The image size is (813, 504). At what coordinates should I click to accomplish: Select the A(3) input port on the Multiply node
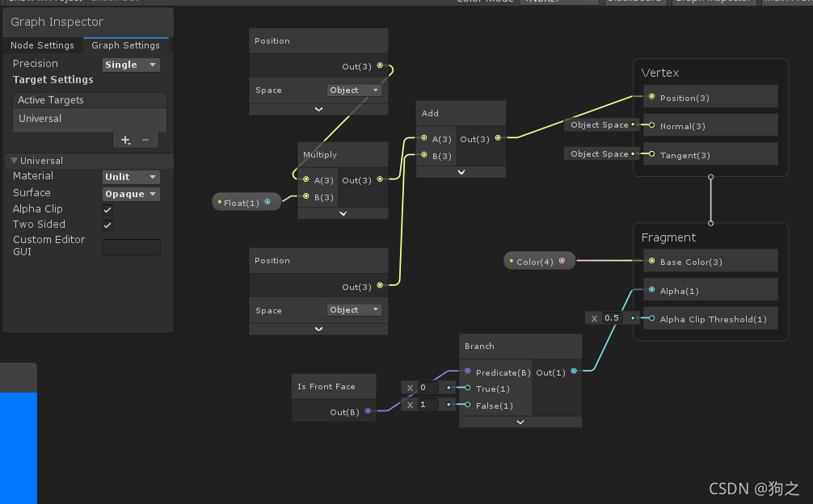click(x=307, y=180)
